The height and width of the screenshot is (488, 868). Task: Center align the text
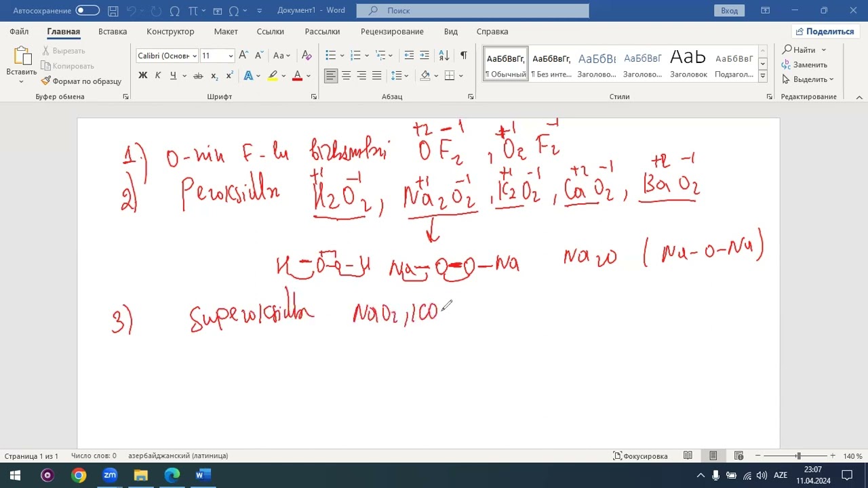tap(346, 75)
